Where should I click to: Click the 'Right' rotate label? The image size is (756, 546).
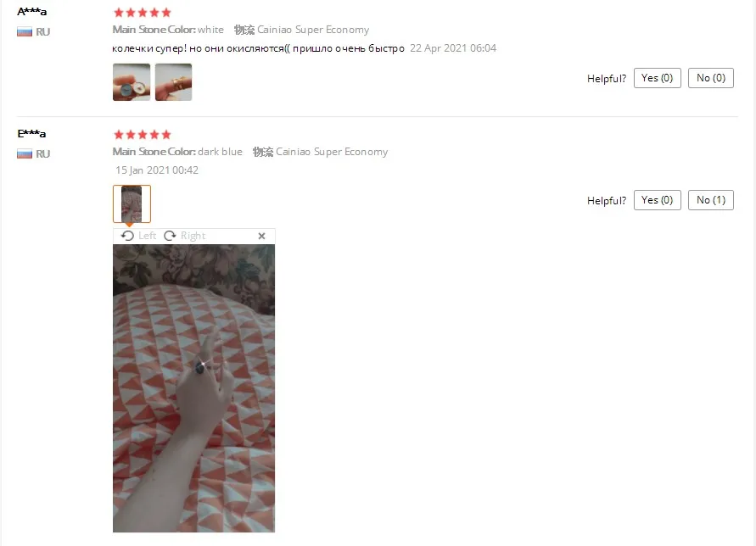pos(193,236)
